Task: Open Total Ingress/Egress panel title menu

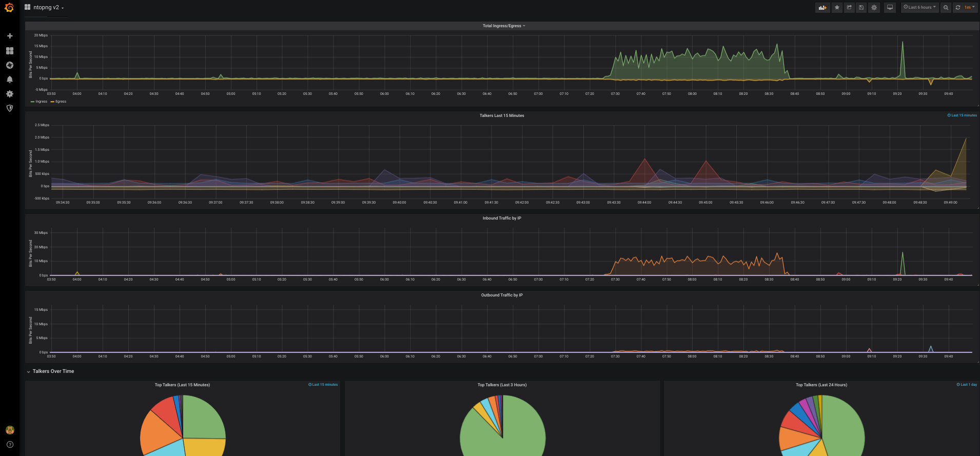Action: pyautogui.click(x=504, y=26)
